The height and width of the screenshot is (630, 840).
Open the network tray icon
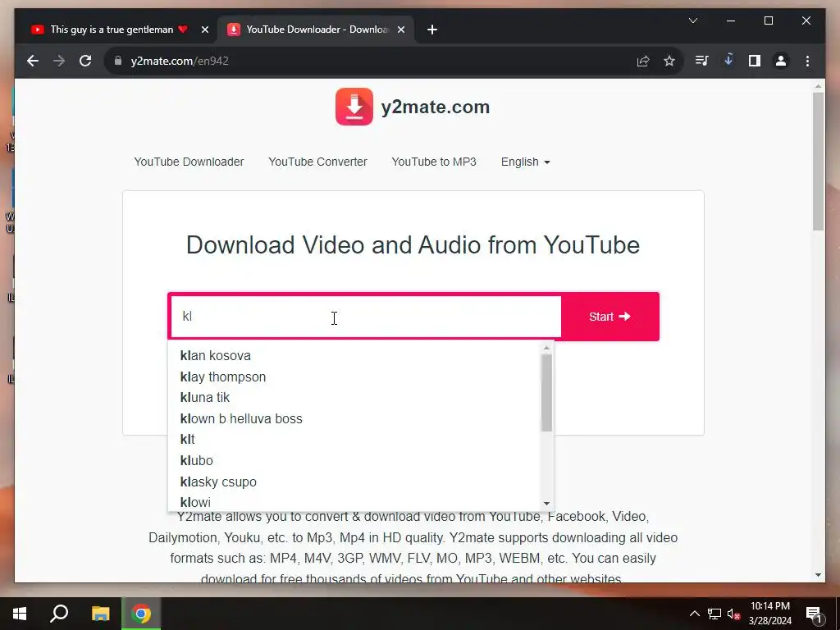point(714,614)
